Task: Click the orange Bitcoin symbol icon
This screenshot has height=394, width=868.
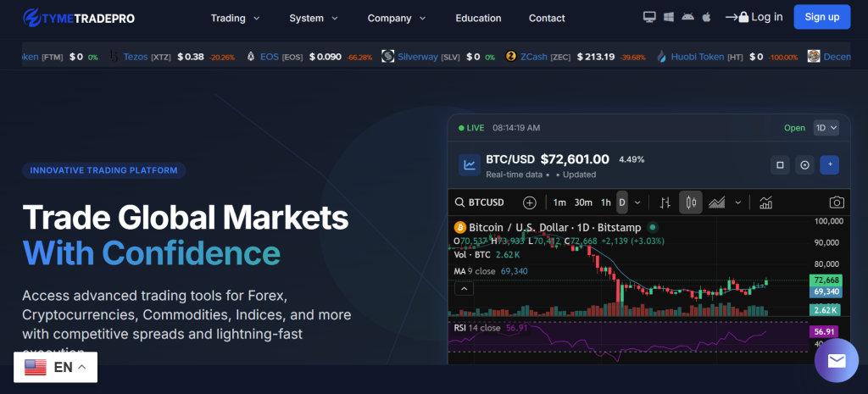Action: click(460, 227)
